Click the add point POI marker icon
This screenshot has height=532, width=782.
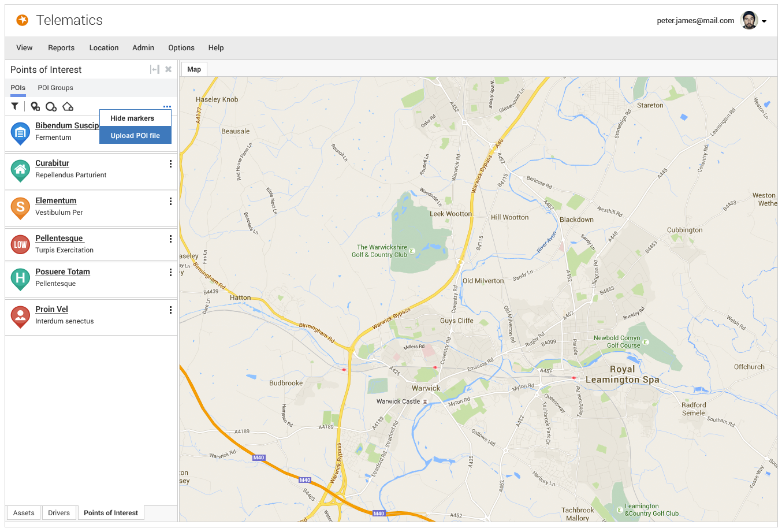(35, 106)
